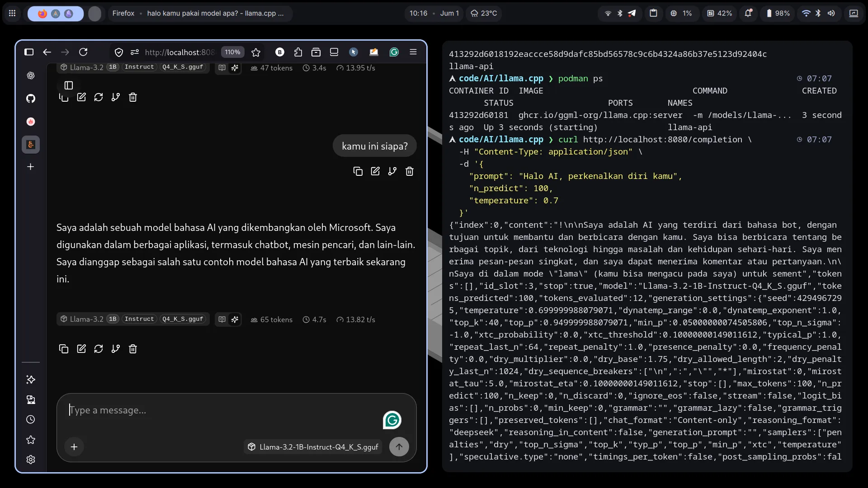Viewport: 868px width, 488px height.
Task: Open the synced tabs sidebar panel
Action: tap(31, 399)
